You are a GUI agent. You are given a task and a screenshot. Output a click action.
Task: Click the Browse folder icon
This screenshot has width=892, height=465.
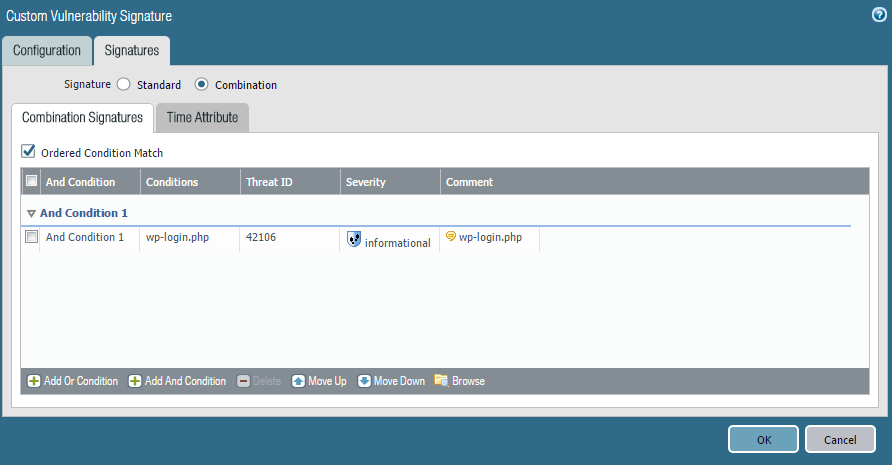pos(441,381)
